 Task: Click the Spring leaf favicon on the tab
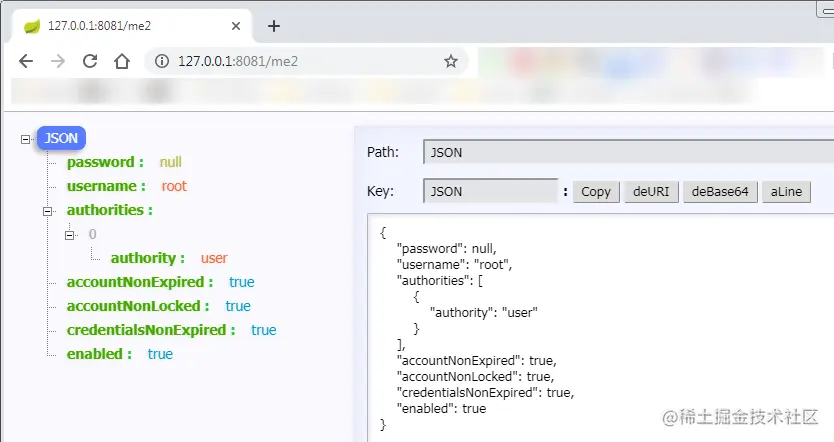tap(32, 26)
